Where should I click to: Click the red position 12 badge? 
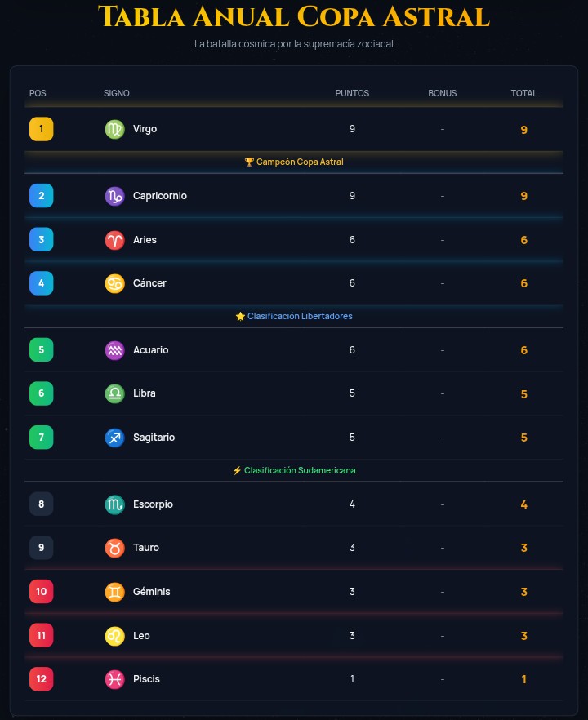[x=42, y=679]
